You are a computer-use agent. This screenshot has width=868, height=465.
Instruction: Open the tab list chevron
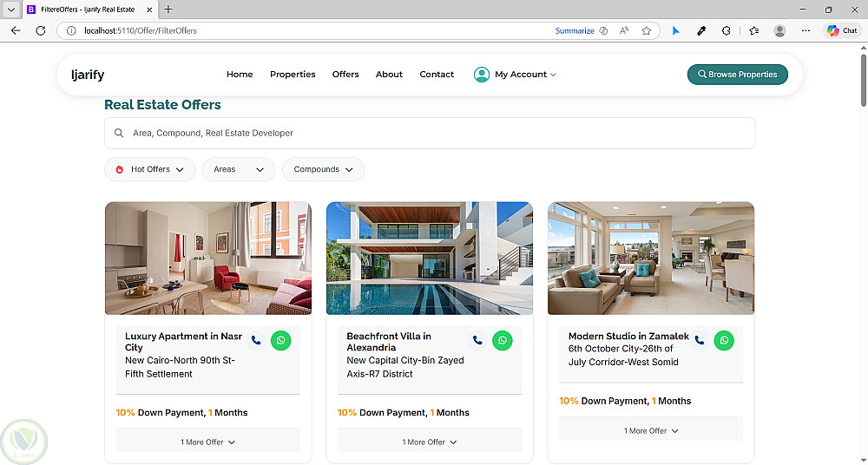(x=10, y=10)
